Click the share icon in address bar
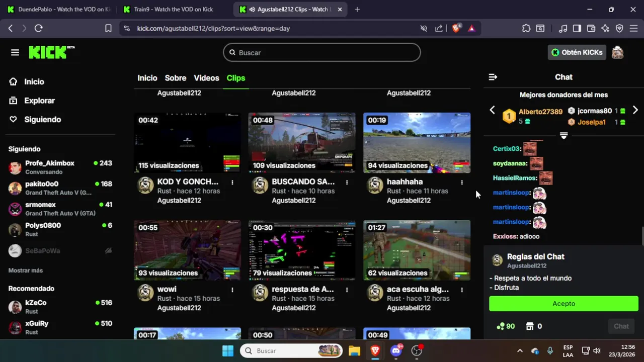 click(439, 29)
